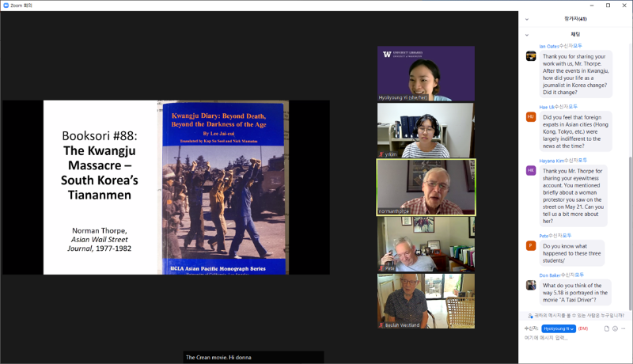Click muted mic icon on Pete's video
This screenshot has width=633, height=364.
(381, 268)
